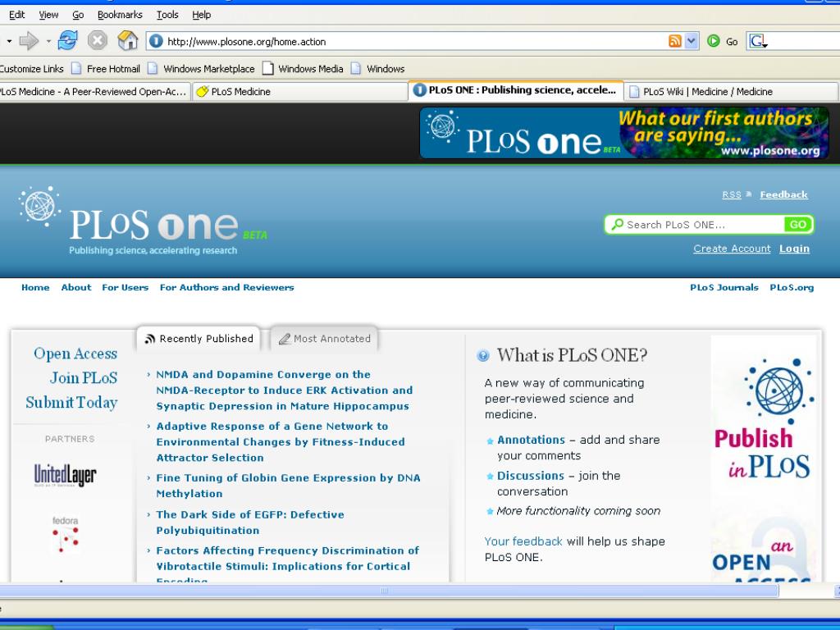Viewport: 840px width, 630px height.
Task: Click the browser Forward arrow button
Action: point(29,41)
